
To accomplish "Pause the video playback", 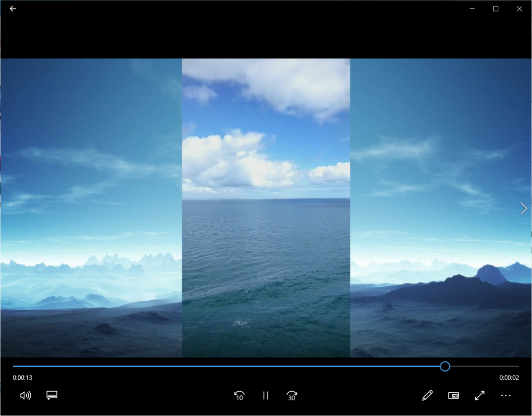I will tap(266, 395).
